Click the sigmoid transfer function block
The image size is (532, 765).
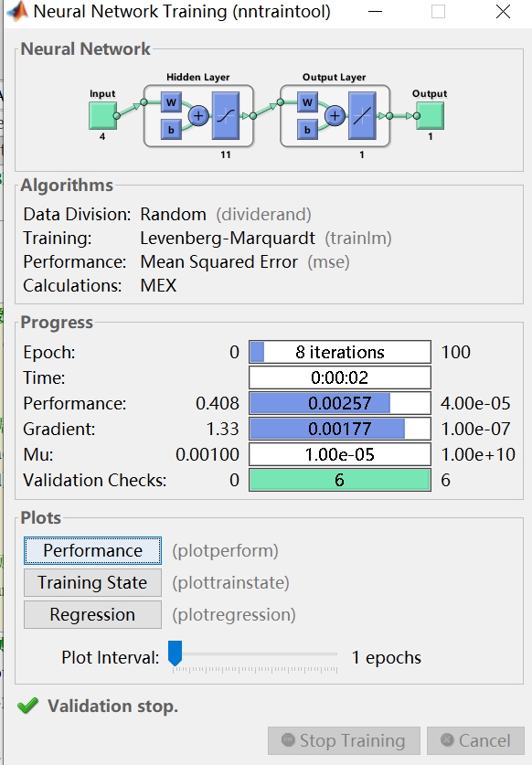[x=226, y=116]
